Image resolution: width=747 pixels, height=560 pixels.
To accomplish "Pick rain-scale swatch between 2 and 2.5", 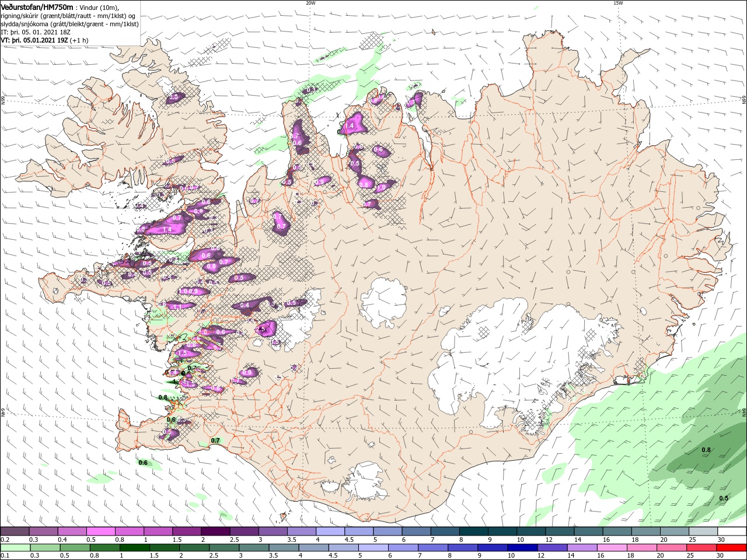I will [194, 548].
